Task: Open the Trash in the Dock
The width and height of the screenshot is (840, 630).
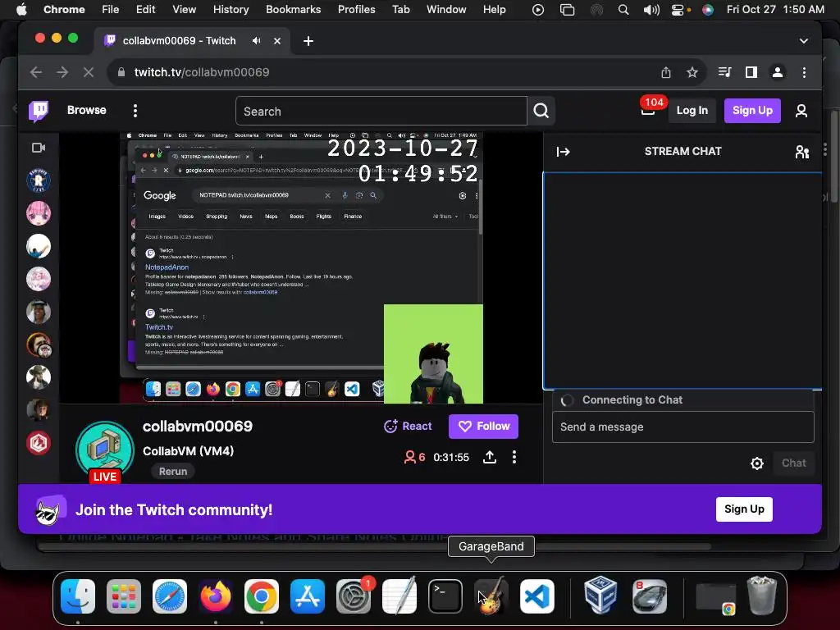Action: (762, 596)
